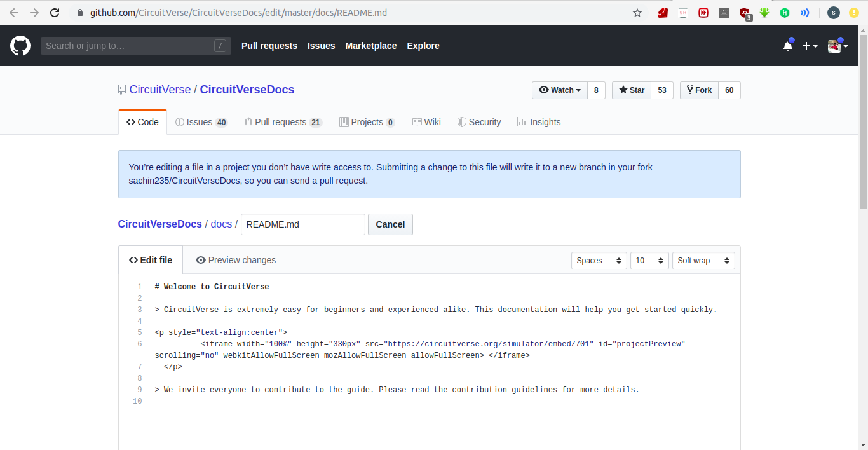Open the plus create-new menu
The image size is (868, 450).
(810, 46)
